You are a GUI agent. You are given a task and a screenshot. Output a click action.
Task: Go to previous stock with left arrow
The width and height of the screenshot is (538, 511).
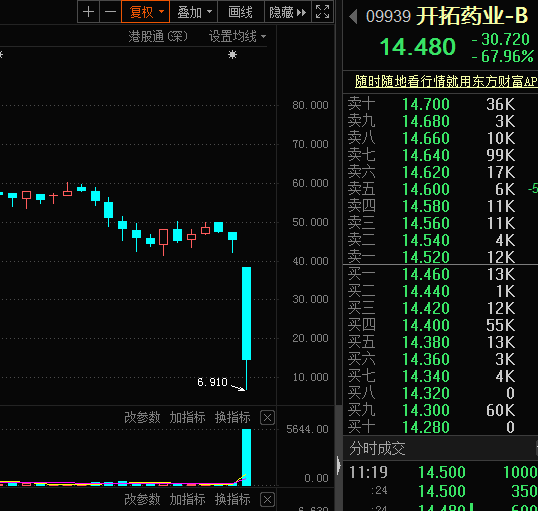(353, 16)
